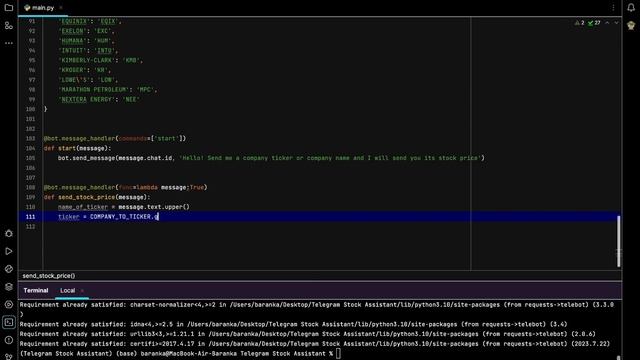Click 'lambda' keyword on line 108
The height and width of the screenshot is (360, 640).
click(147, 187)
